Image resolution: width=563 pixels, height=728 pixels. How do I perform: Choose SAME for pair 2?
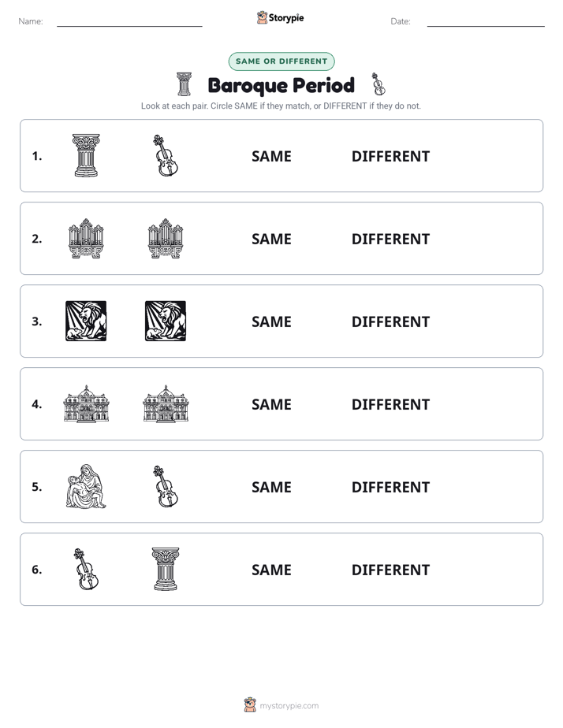pos(271,239)
